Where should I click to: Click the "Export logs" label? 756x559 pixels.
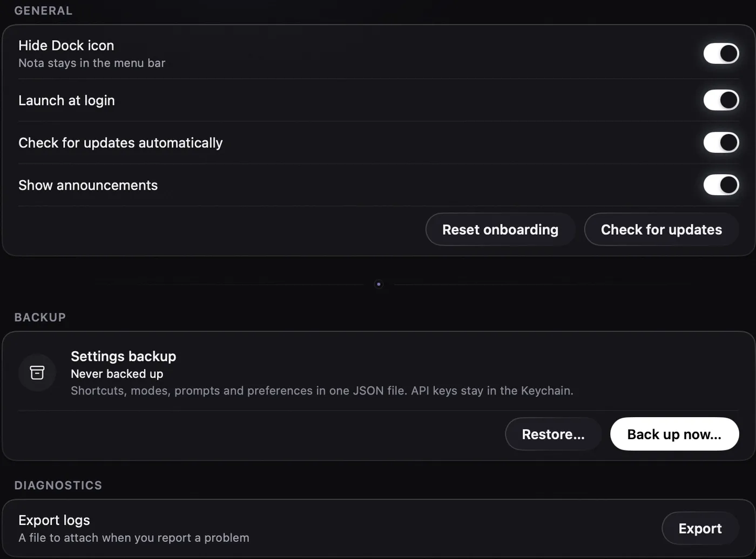coord(54,520)
